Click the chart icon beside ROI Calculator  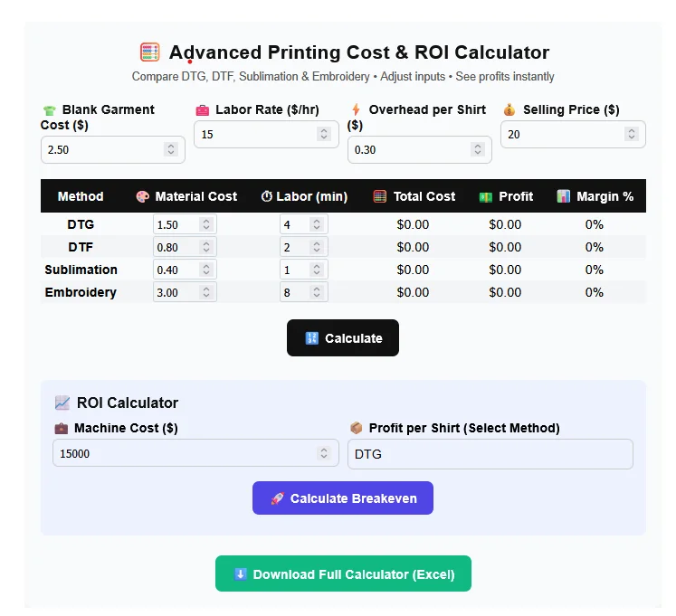click(x=62, y=403)
